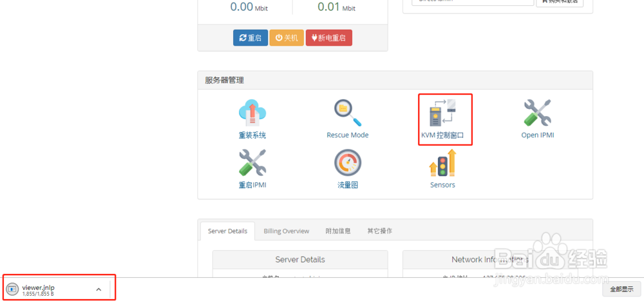Expand viewer.jnlp download options chevron
The width and height of the screenshot is (644, 301).
[99, 289]
